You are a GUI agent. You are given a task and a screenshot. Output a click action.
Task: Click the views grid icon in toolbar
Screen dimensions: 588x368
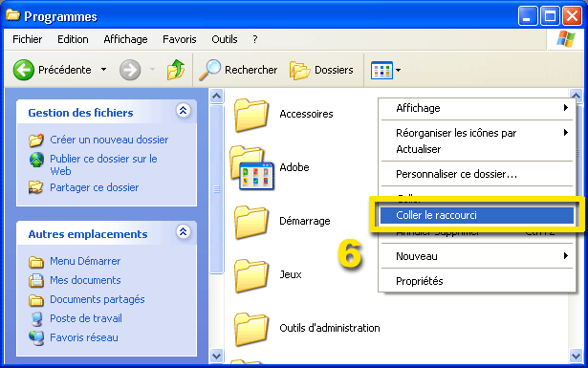[x=381, y=70]
